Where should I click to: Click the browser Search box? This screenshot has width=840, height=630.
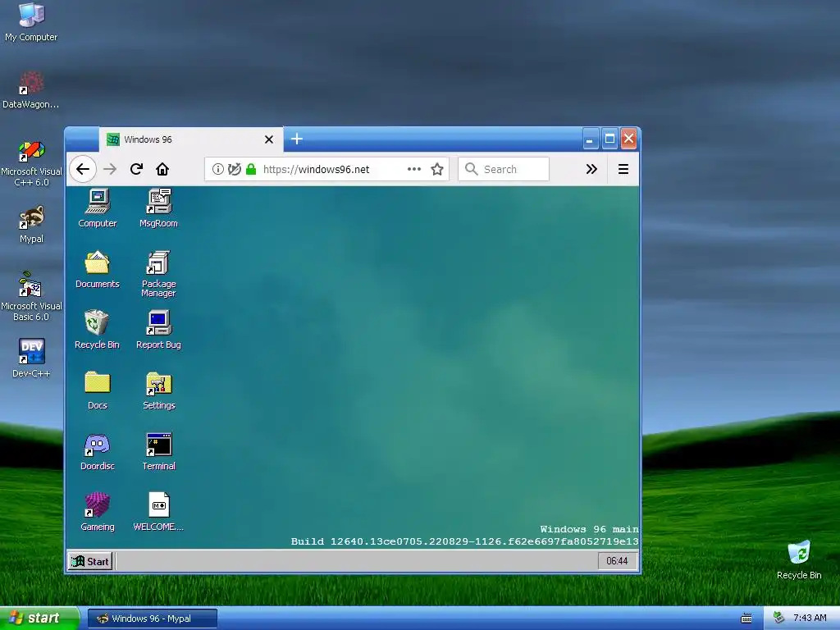(x=504, y=169)
